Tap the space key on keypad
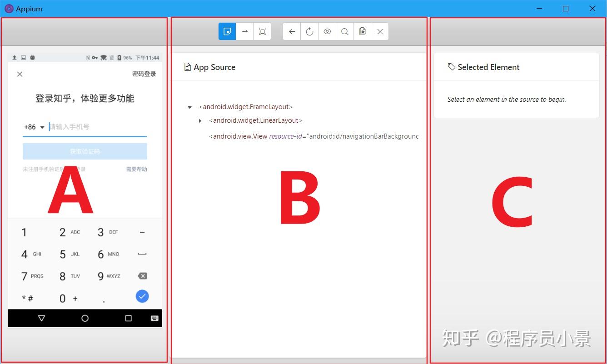607x364 pixels. pos(142,254)
